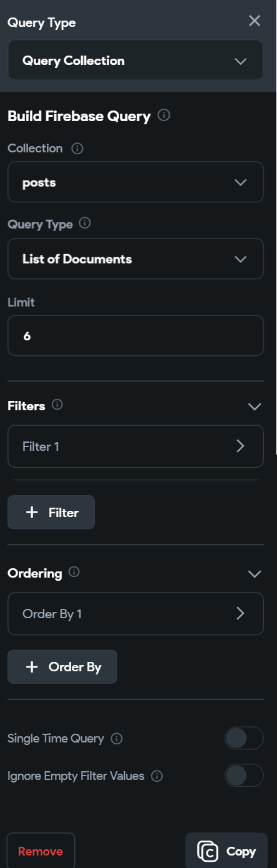Click info icon next to Build Firebase Query

point(164,116)
